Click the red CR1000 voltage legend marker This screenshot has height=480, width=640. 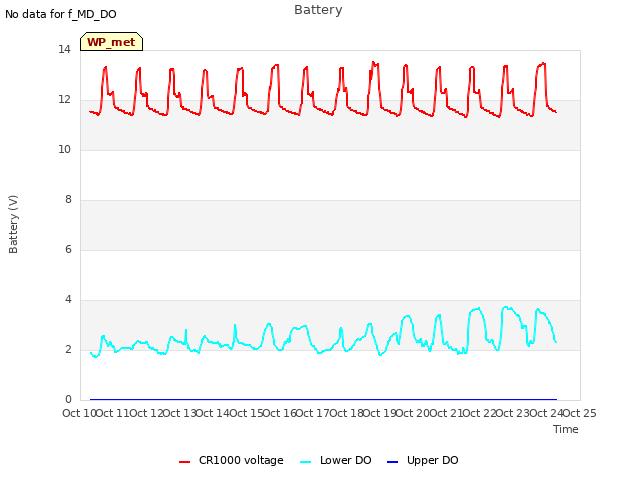point(184,462)
